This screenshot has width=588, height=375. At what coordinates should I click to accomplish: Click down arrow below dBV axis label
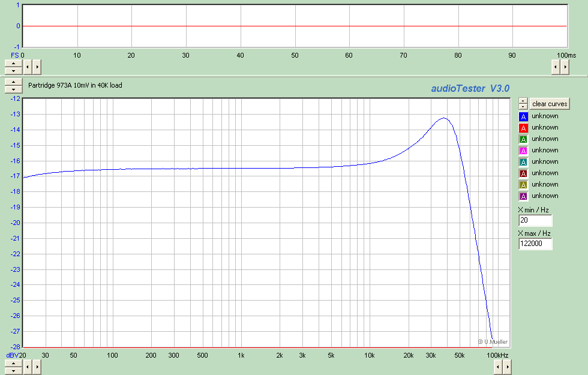click(x=13, y=371)
